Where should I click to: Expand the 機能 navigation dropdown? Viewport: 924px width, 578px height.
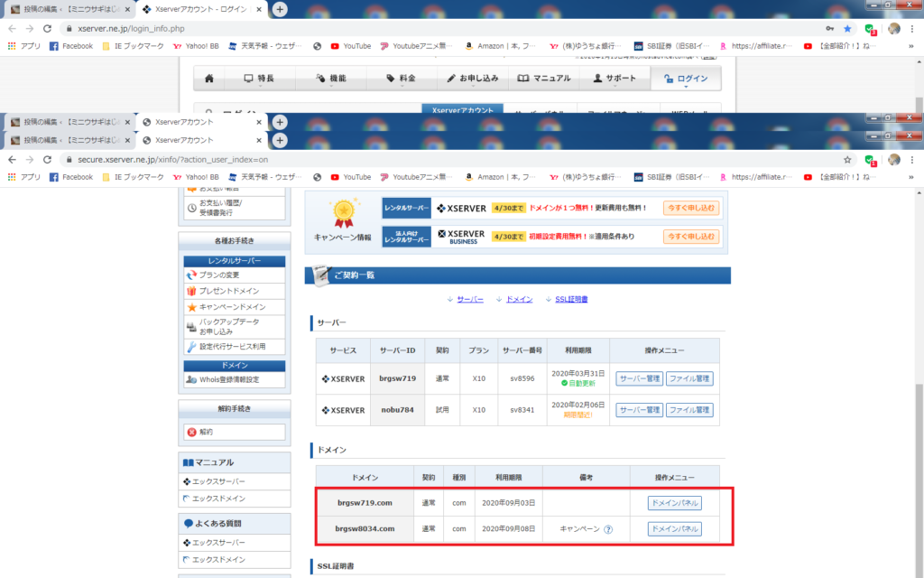(331, 79)
